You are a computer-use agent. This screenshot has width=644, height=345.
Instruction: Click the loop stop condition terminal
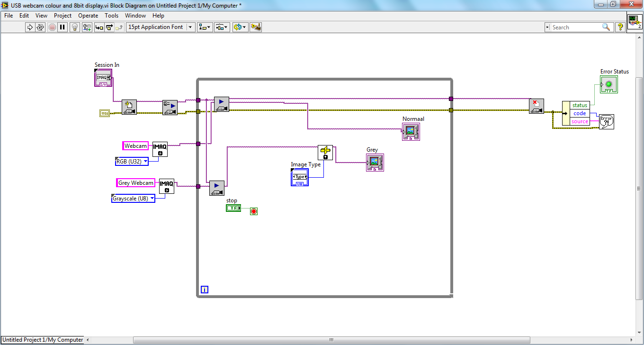(x=254, y=211)
